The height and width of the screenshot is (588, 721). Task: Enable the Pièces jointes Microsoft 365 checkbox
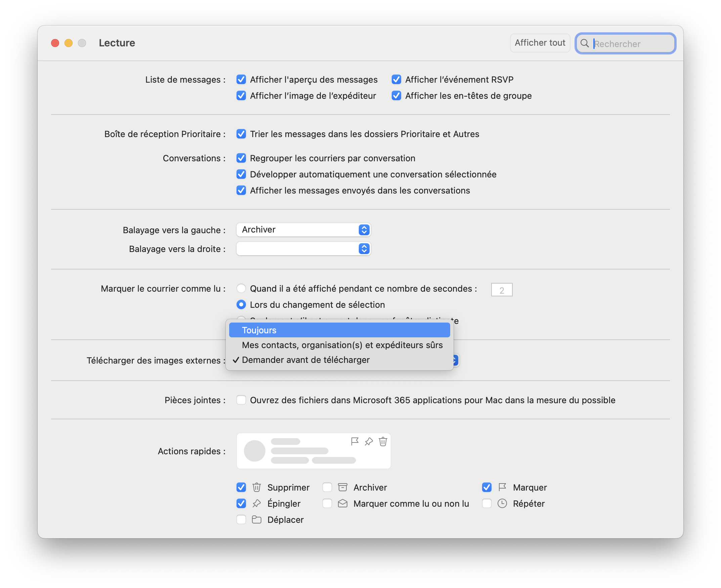[x=241, y=400]
